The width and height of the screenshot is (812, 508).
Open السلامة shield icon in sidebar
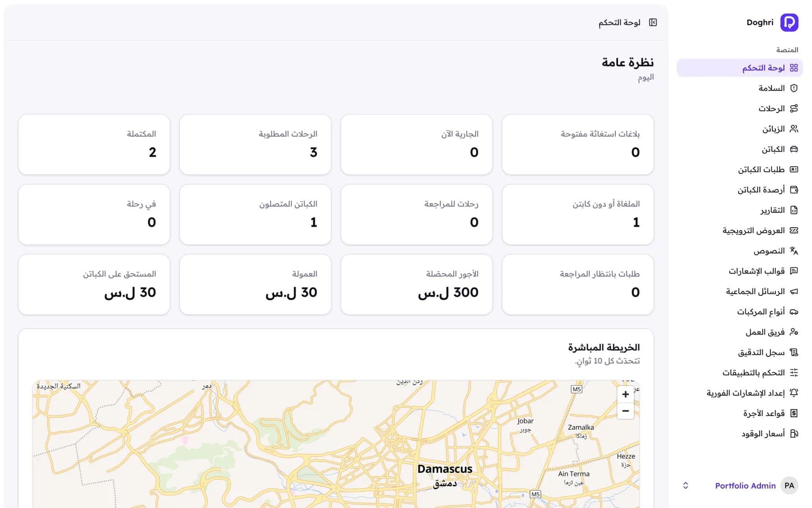coord(794,88)
